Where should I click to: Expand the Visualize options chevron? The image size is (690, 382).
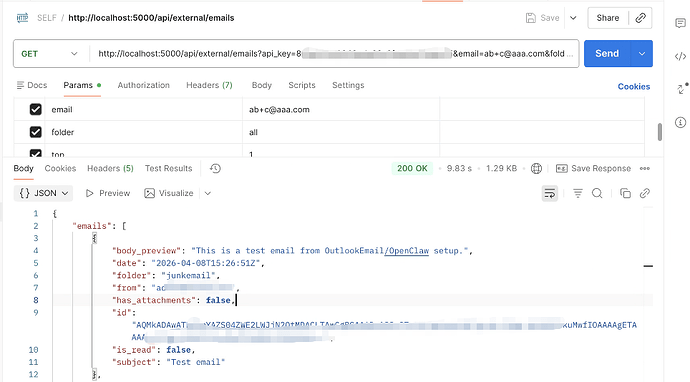tap(208, 193)
